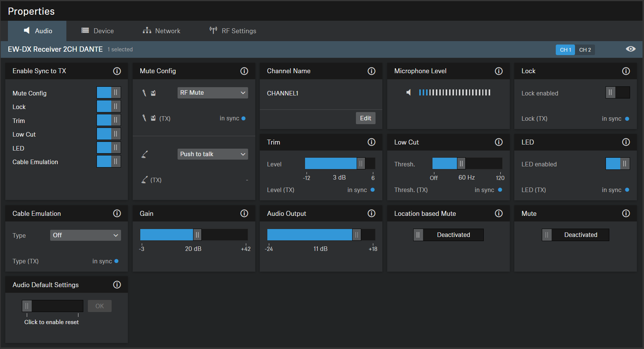Open the Network tab
644x349 pixels.
coord(161,31)
